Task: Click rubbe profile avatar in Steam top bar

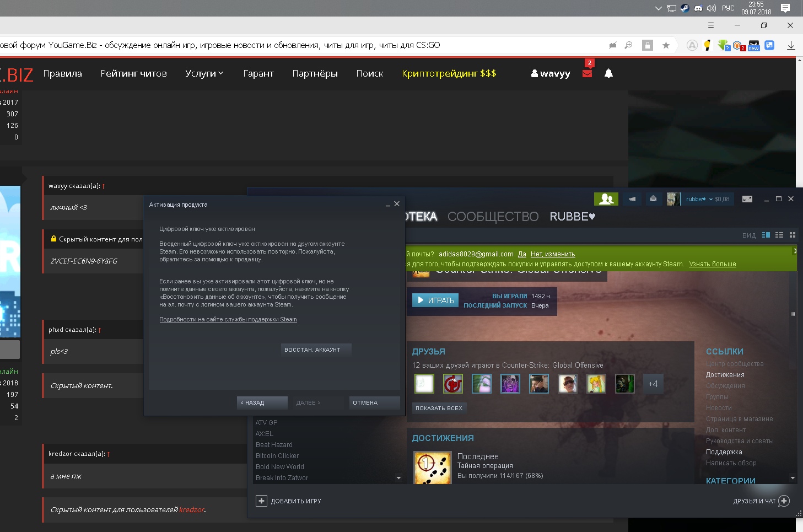Action: tap(673, 199)
